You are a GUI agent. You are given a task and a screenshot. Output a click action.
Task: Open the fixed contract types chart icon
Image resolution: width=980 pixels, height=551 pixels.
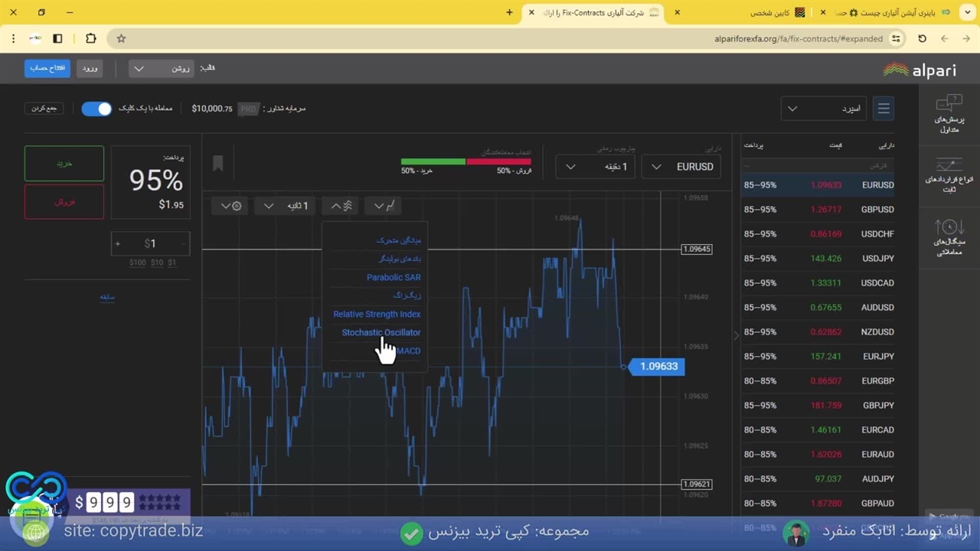point(949,165)
